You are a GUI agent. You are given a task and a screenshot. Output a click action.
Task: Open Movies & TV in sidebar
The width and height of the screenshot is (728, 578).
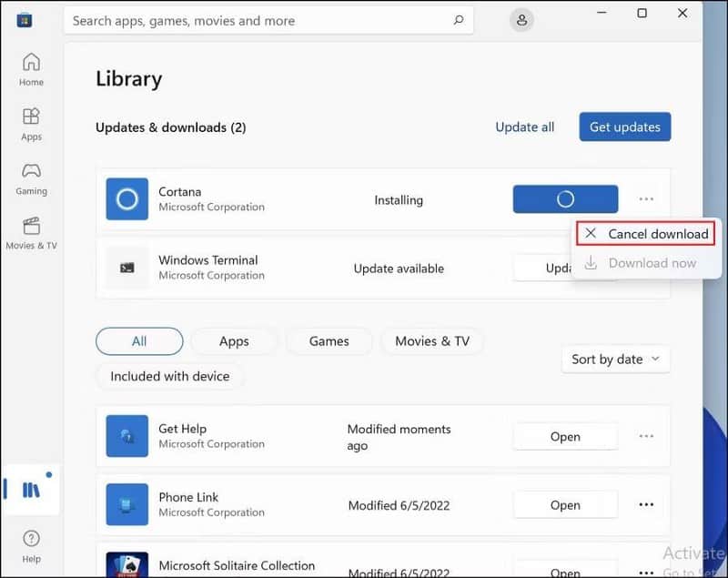[x=31, y=233]
